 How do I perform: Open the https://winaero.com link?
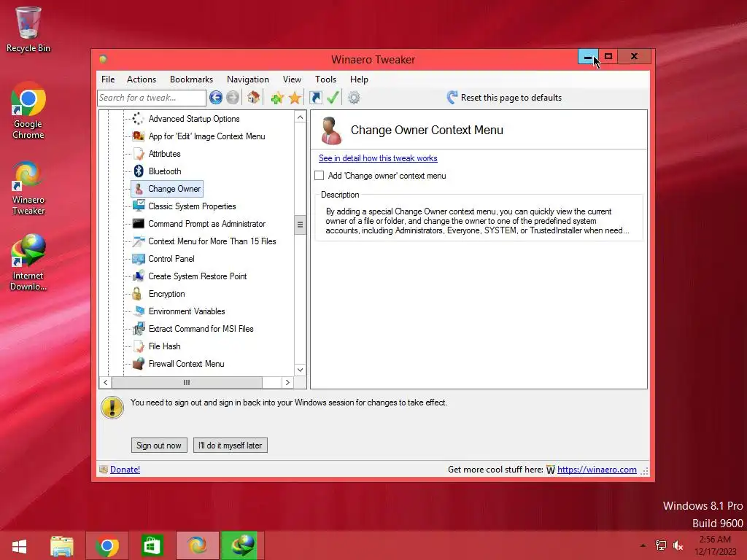point(597,470)
